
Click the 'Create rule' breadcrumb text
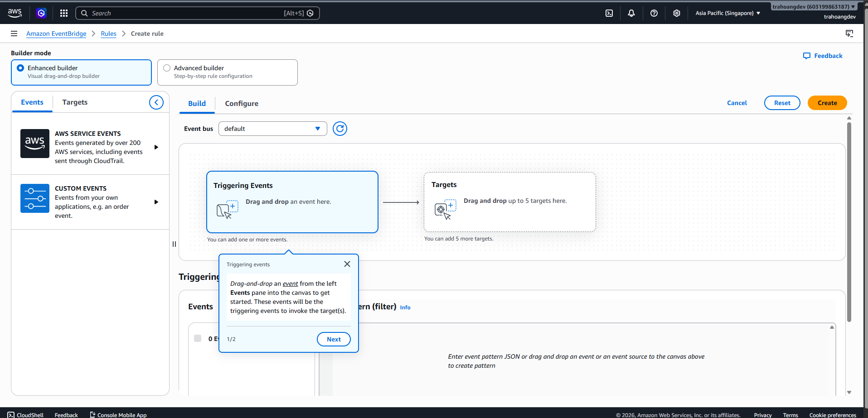(x=147, y=34)
